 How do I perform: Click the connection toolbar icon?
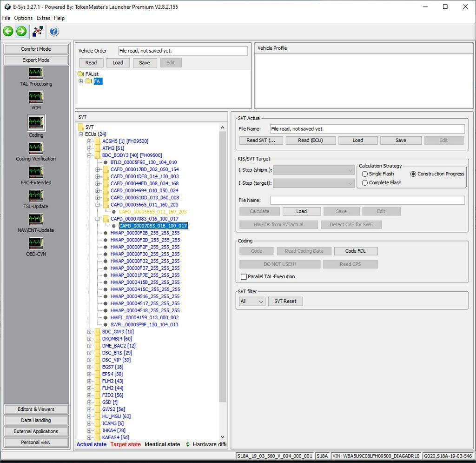38,31
